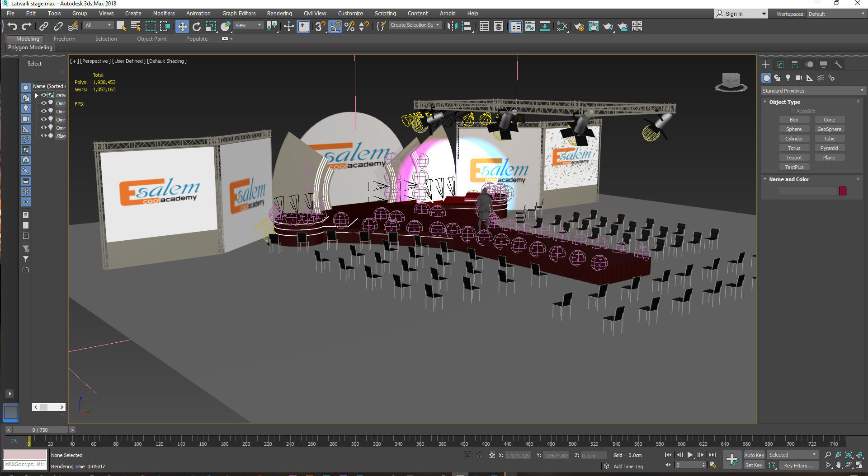868x476 pixels.
Task: Select the Cameras category icon
Action: (x=799, y=78)
